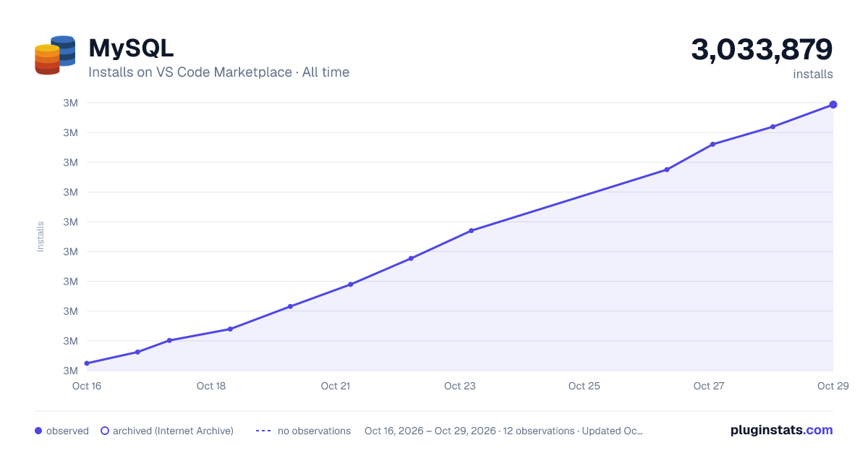Open the pluginstats.com link
Image resolution: width=868 pixels, height=456 pixels.
[782, 430]
